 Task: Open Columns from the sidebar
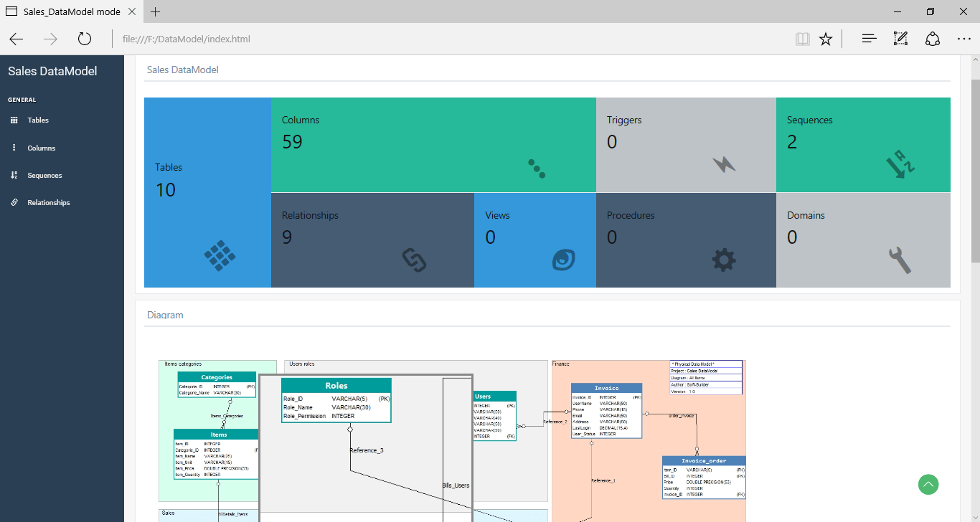(x=40, y=148)
